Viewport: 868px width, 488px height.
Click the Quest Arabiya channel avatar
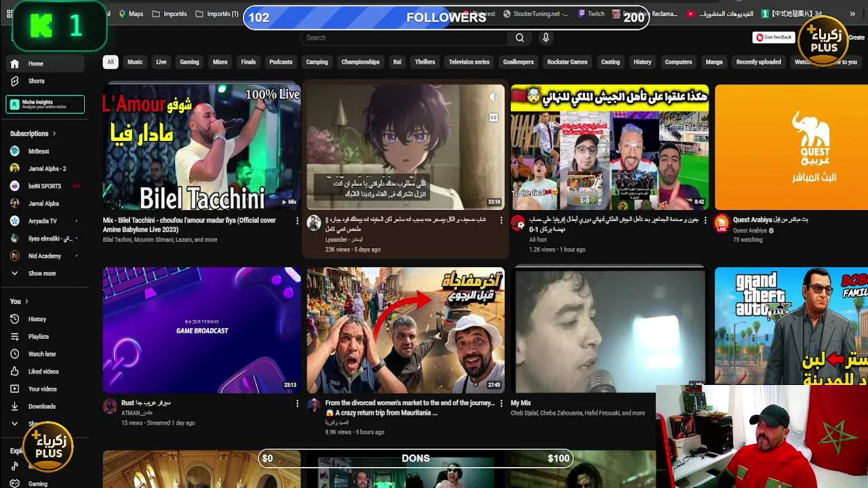tap(722, 222)
